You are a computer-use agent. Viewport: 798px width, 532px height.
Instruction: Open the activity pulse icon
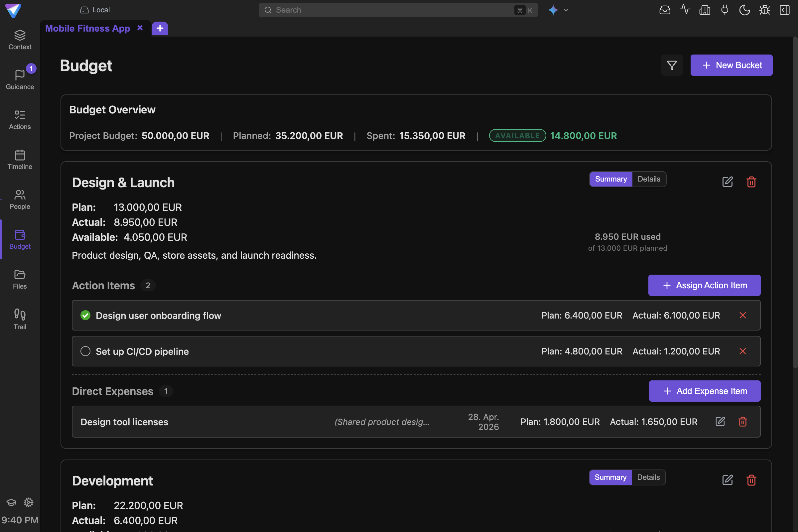685,10
